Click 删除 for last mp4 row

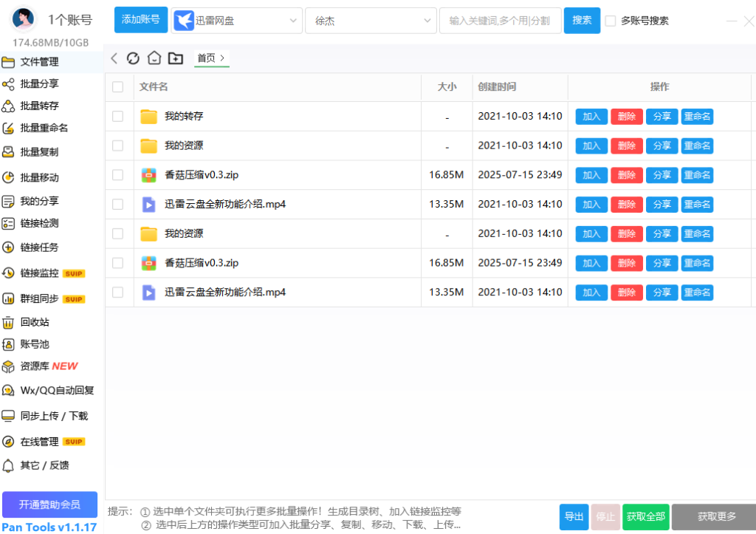(626, 292)
